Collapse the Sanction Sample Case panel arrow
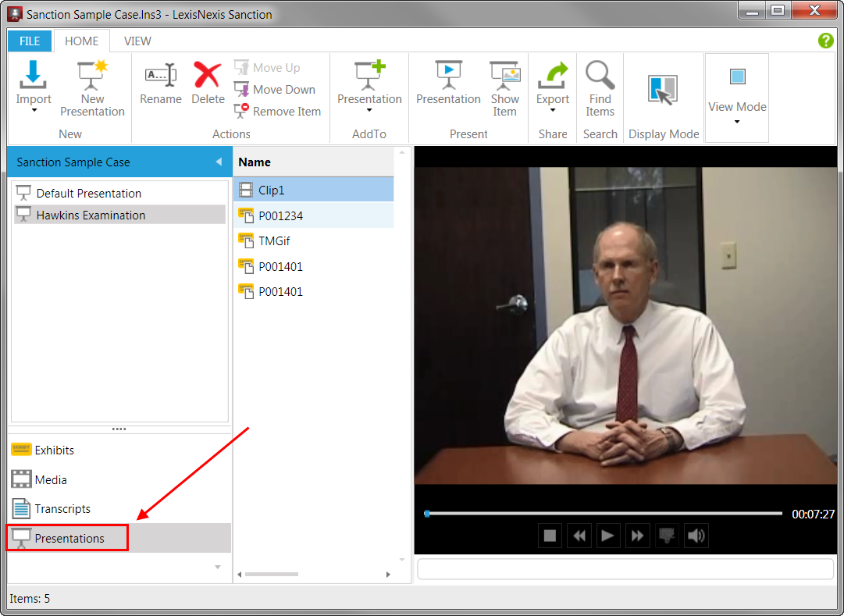The image size is (844, 616). (219, 162)
